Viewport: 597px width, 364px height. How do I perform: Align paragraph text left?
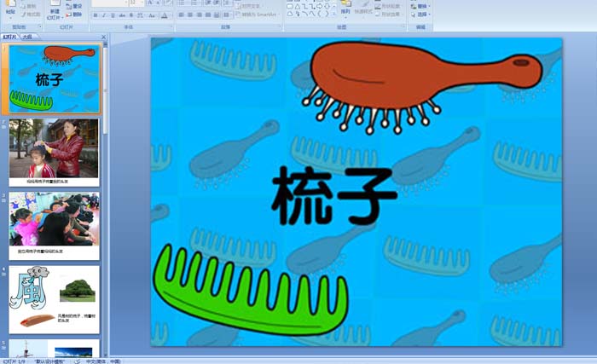(181, 14)
